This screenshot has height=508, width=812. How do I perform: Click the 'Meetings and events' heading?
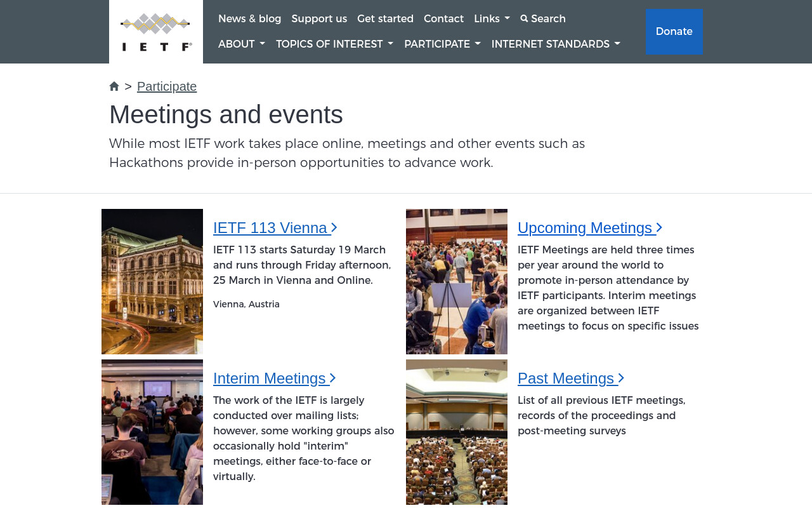coord(226,114)
